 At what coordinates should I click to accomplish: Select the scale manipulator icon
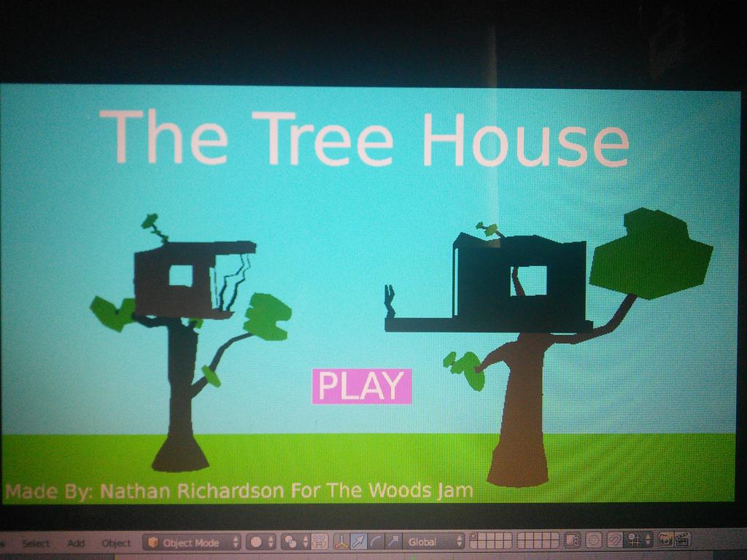(x=393, y=542)
